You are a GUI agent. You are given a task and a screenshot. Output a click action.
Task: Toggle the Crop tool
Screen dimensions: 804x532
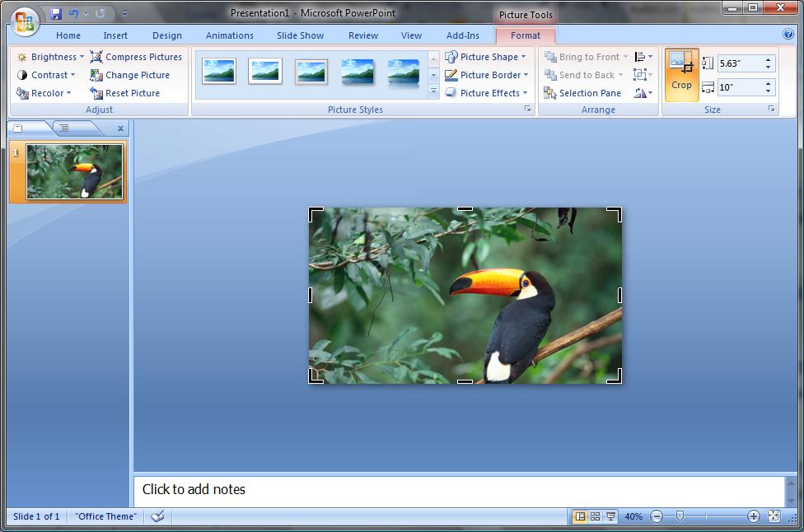(681, 73)
